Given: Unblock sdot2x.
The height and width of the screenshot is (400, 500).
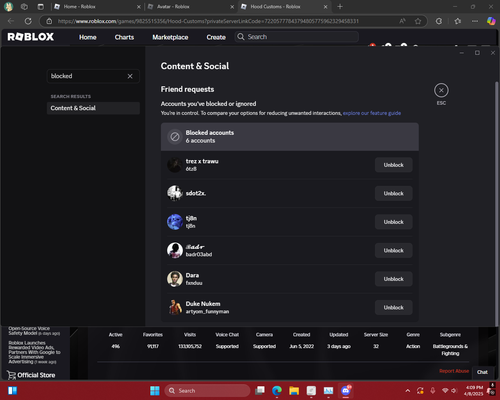Looking at the screenshot, I should 393,193.
